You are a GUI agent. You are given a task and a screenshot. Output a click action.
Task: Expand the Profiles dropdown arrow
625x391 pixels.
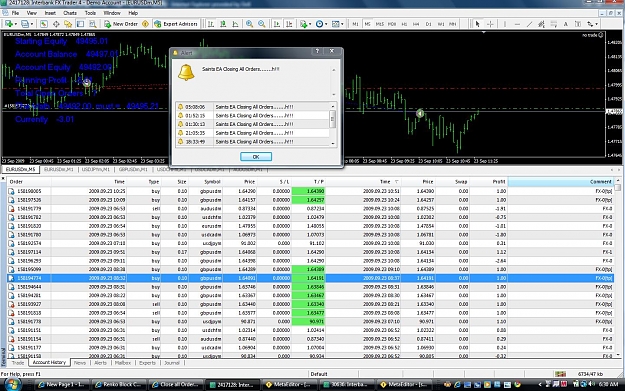31,24
